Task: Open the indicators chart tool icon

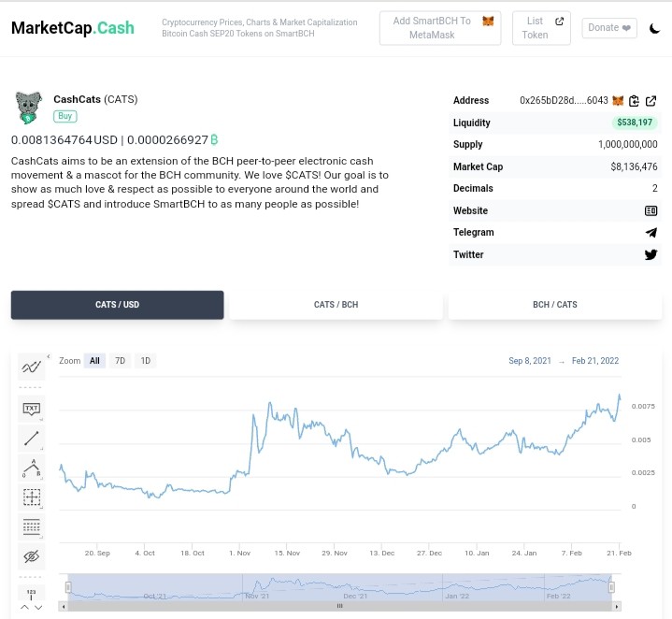Action: [x=31, y=367]
